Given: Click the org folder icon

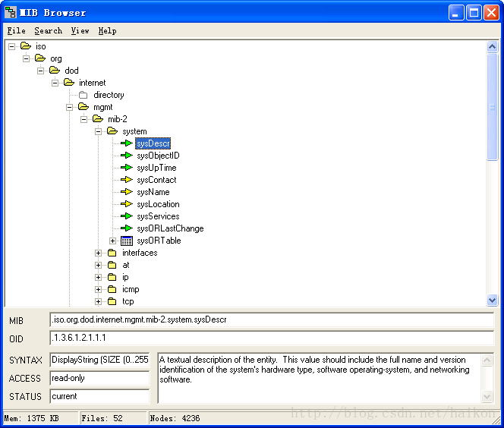Looking at the screenshot, I should point(40,58).
